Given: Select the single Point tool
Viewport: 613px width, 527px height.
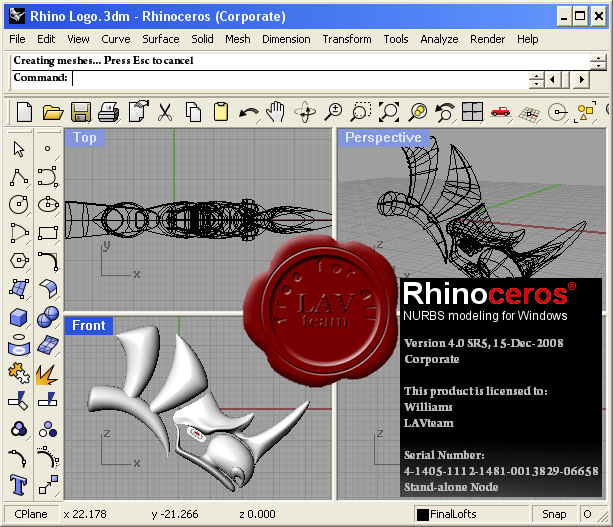Looking at the screenshot, I should point(47,149).
